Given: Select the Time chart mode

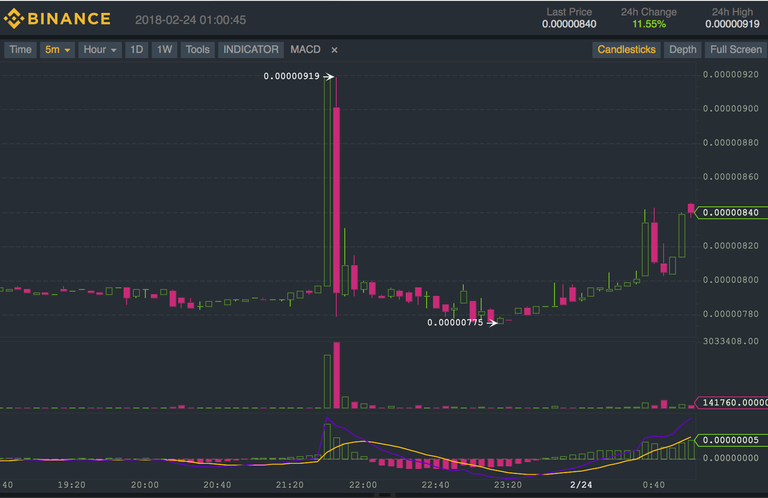Looking at the screenshot, I should click(21, 49).
